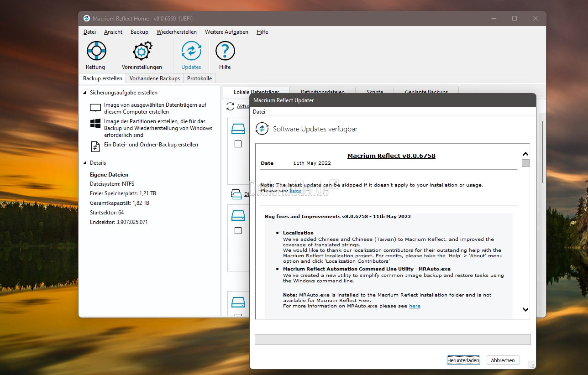
Task: Click the file and folder backup icon
Action: (95, 146)
